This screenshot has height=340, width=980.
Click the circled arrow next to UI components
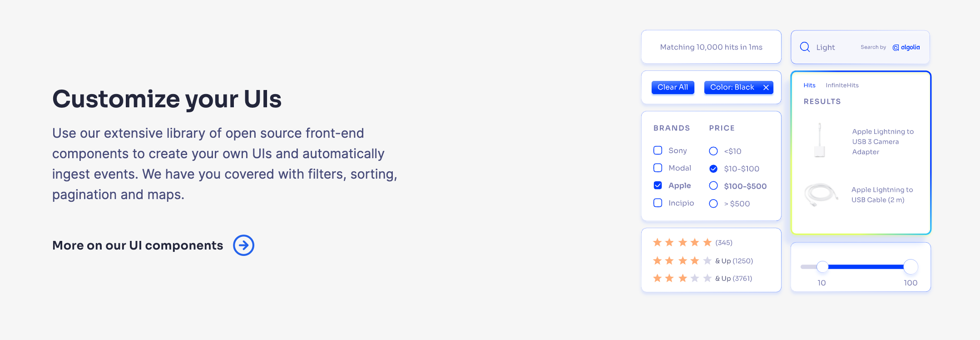pos(243,245)
